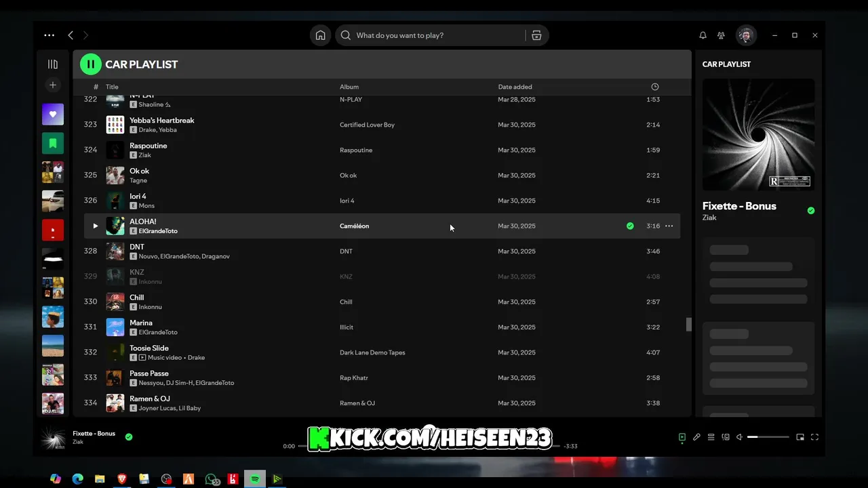Open Ziak artist link in right panel
Screen dimensions: 868x488
click(x=709, y=218)
